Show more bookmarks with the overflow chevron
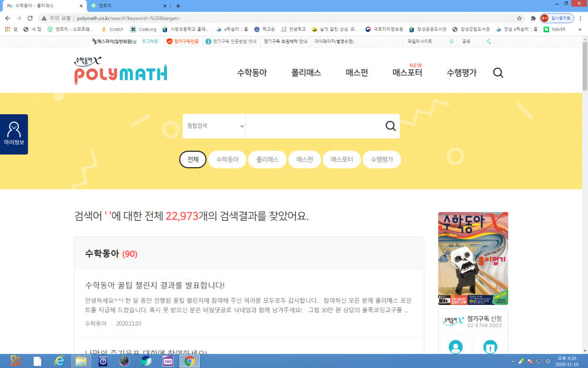The image size is (588, 368). click(x=580, y=29)
